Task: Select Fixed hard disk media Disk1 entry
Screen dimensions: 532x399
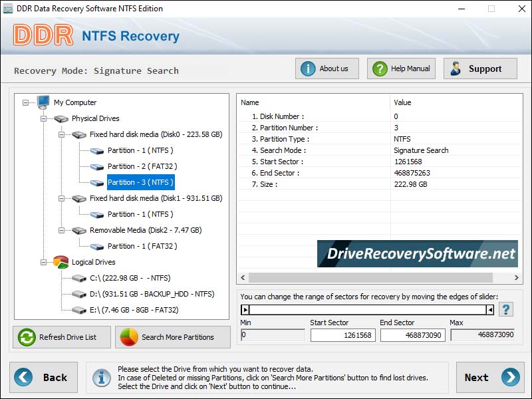Action: [156, 198]
